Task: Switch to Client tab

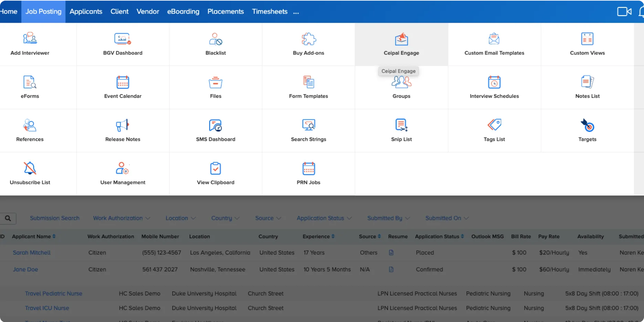Action: pyautogui.click(x=119, y=11)
